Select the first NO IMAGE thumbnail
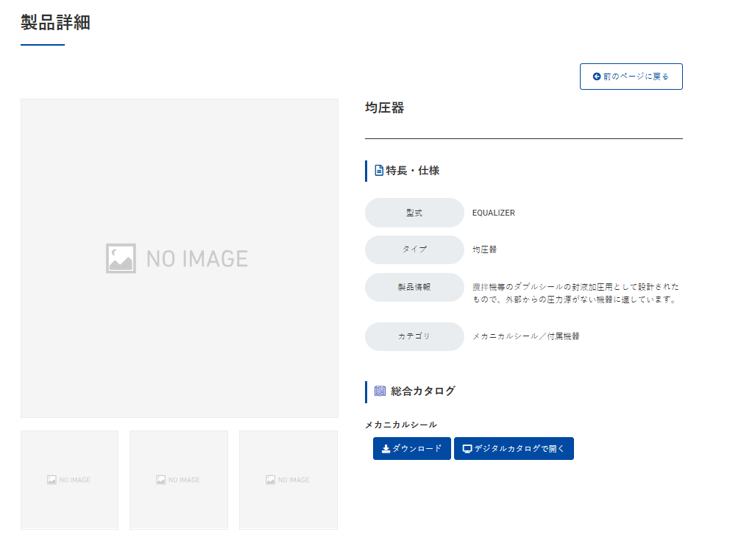Screen dimensions: 730x560 click(x=69, y=480)
